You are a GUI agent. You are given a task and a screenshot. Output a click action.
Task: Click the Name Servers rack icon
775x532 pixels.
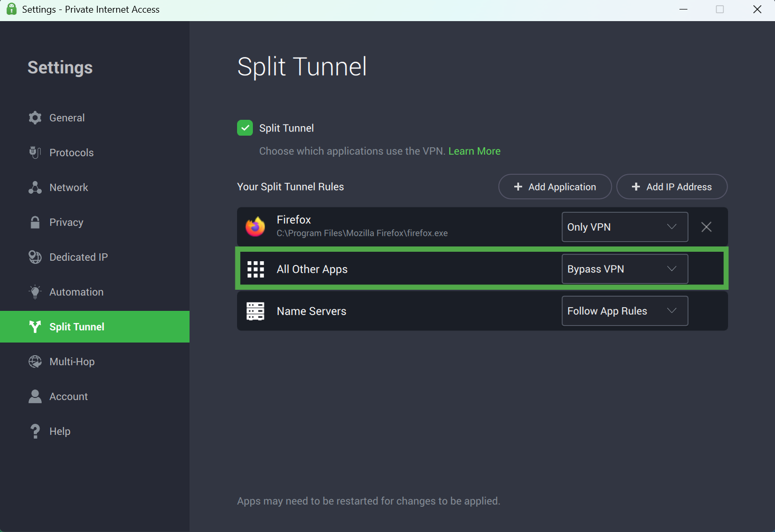[256, 311]
